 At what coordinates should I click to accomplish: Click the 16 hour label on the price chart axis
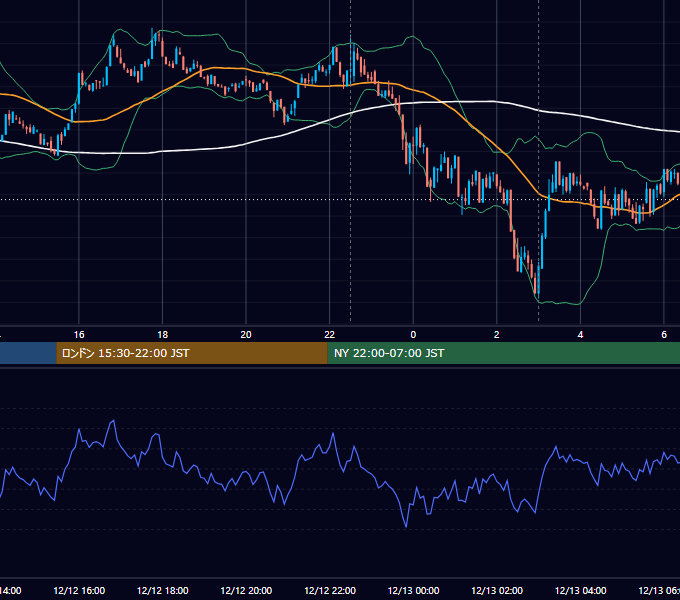tap(79, 335)
